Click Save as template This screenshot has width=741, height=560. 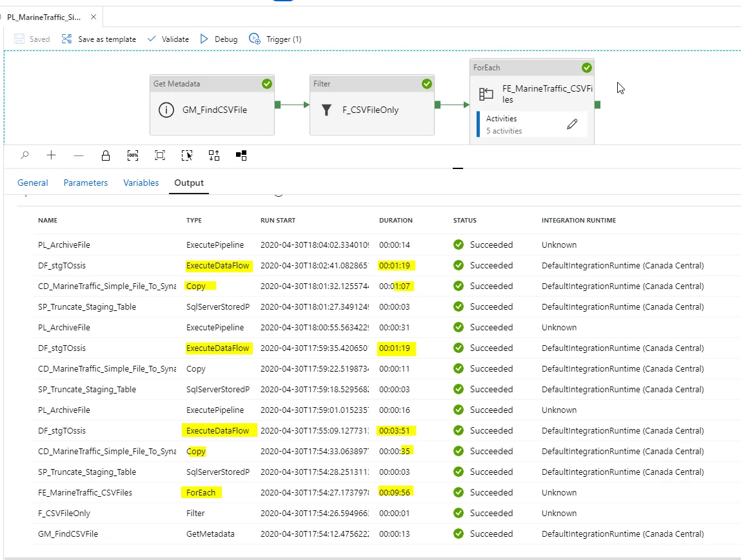tap(99, 39)
